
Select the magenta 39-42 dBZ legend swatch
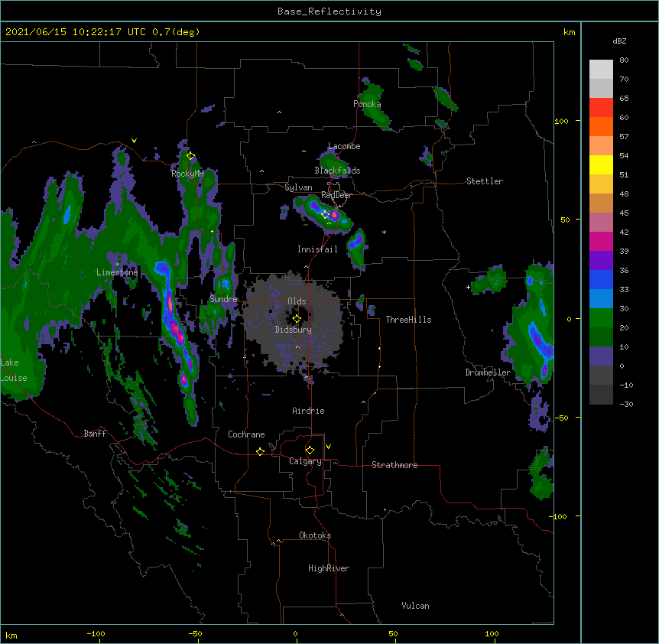click(x=601, y=241)
